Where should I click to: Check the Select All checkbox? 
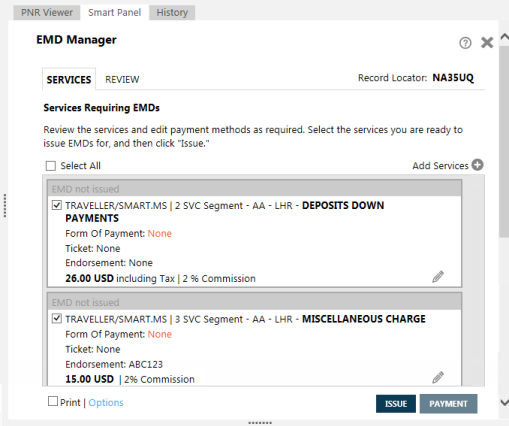pyautogui.click(x=51, y=166)
